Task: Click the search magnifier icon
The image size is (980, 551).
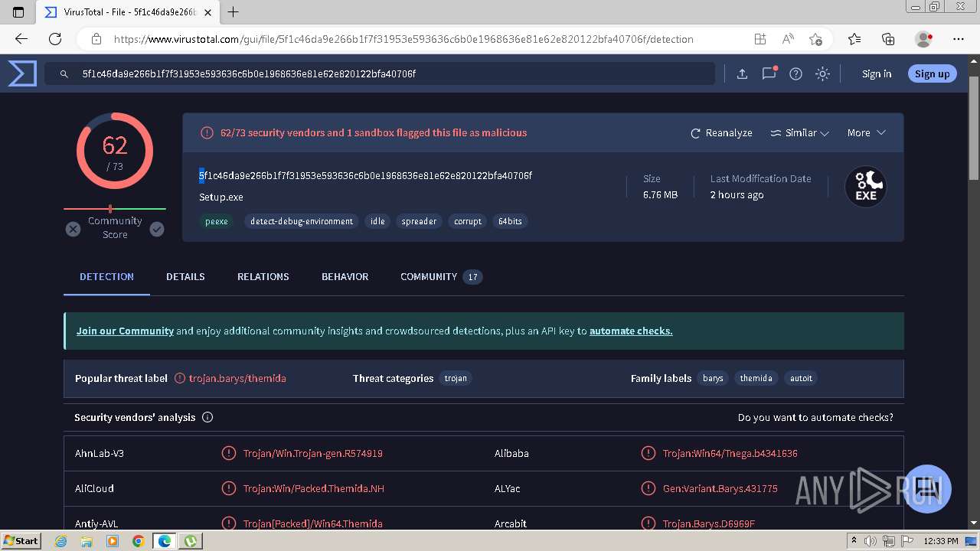Action: click(64, 74)
